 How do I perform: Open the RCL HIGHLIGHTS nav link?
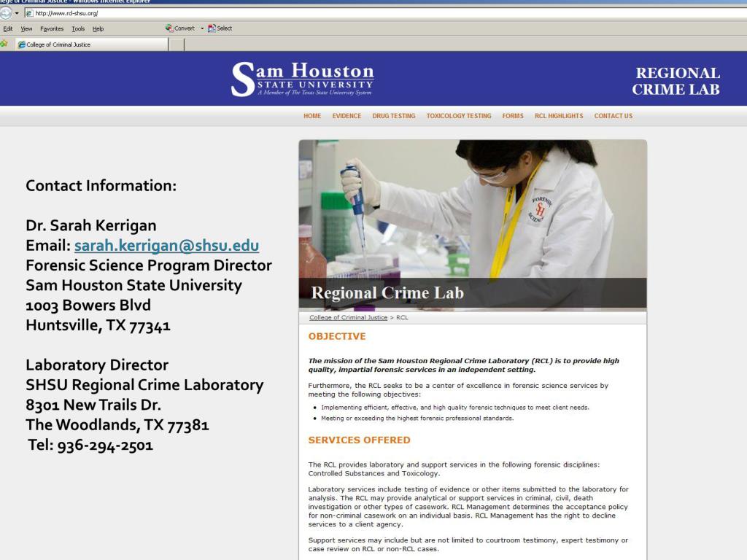point(558,116)
